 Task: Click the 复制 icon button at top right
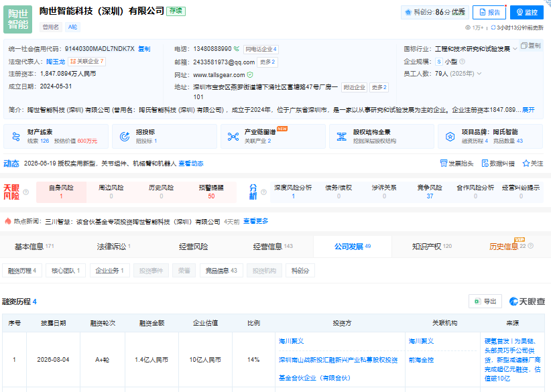pos(531,46)
